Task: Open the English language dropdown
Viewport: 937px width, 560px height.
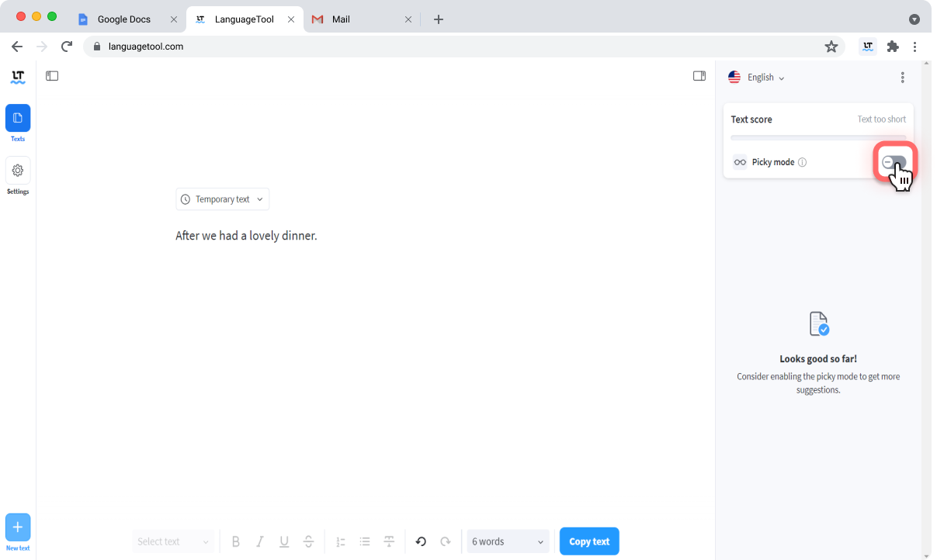Action: point(756,78)
